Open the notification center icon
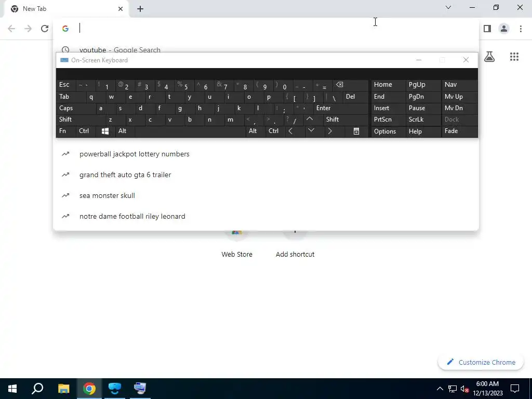The height and width of the screenshot is (399, 532). click(x=515, y=389)
